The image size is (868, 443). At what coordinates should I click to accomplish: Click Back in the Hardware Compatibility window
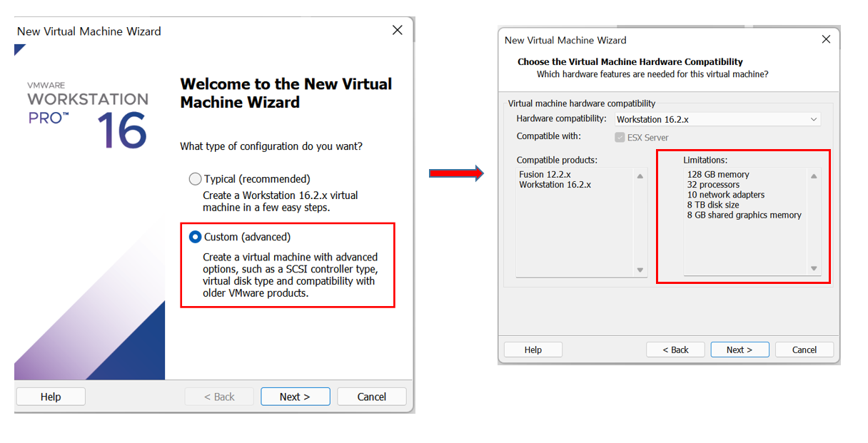(675, 350)
